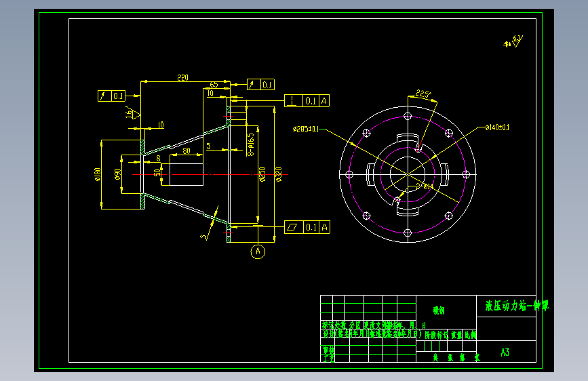The width and height of the screenshot is (588, 381).
Task: Click the ø250 diameter dimension
Action: coord(262,174)
